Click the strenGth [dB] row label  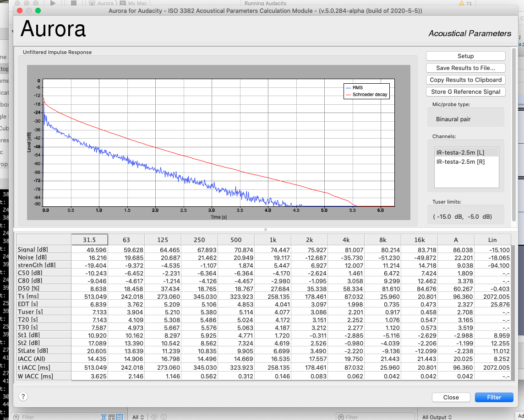44,265
